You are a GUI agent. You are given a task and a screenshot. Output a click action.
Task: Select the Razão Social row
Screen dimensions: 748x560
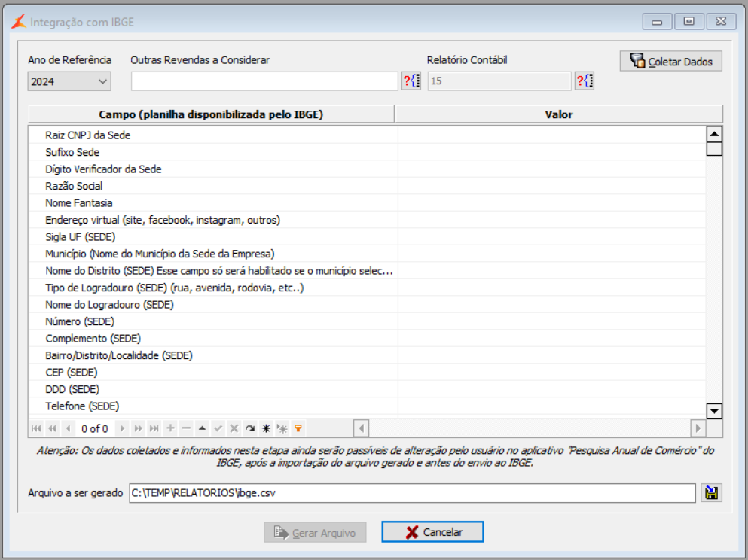click(x=367, y=186)
